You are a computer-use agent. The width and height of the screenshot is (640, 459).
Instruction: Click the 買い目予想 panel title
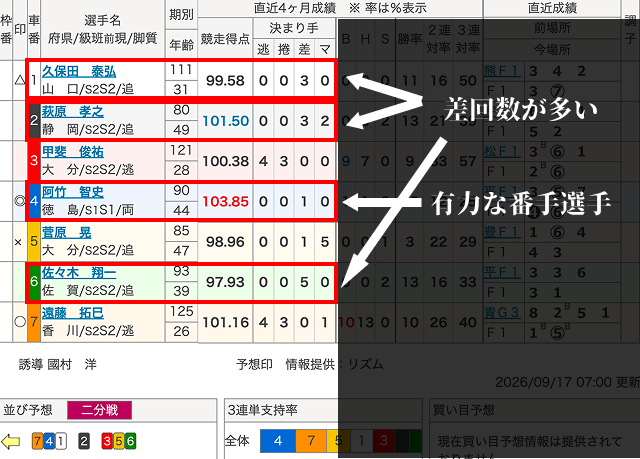coord(464,410)
